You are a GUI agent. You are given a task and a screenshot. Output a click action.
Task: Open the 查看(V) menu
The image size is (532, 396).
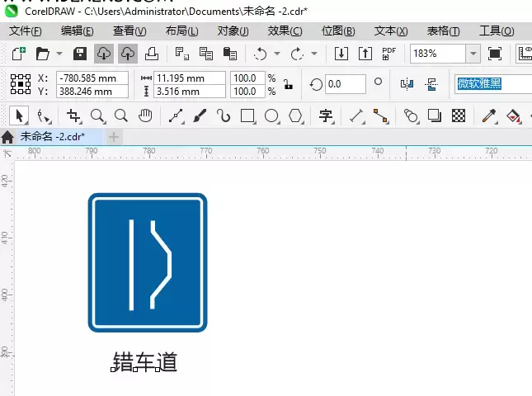pos(129,31)
